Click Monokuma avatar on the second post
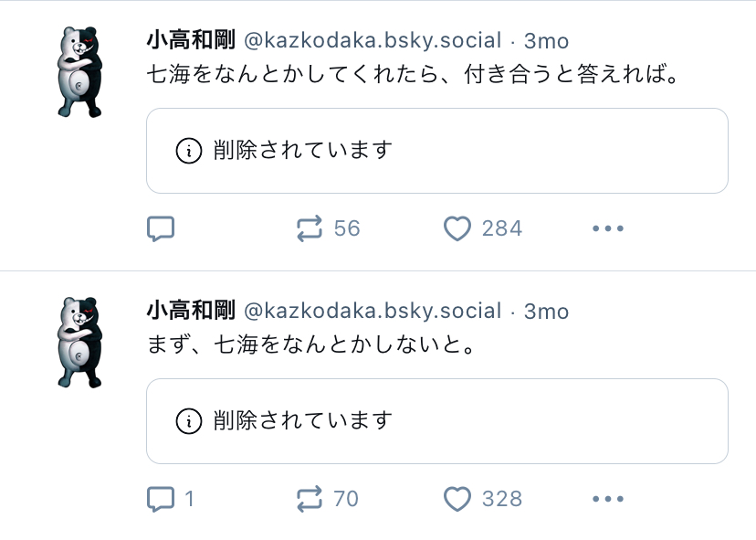 coord(80,343)
